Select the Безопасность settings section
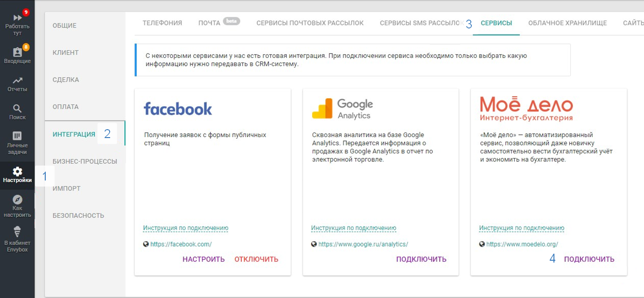The height and width of the screenshot is (298, 644). click(78, 215)
